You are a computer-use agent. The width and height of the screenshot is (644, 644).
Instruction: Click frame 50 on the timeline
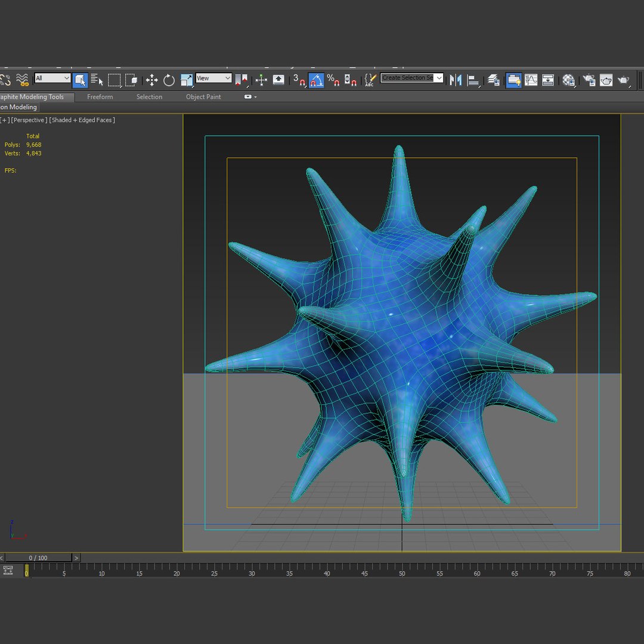point(402,574)
